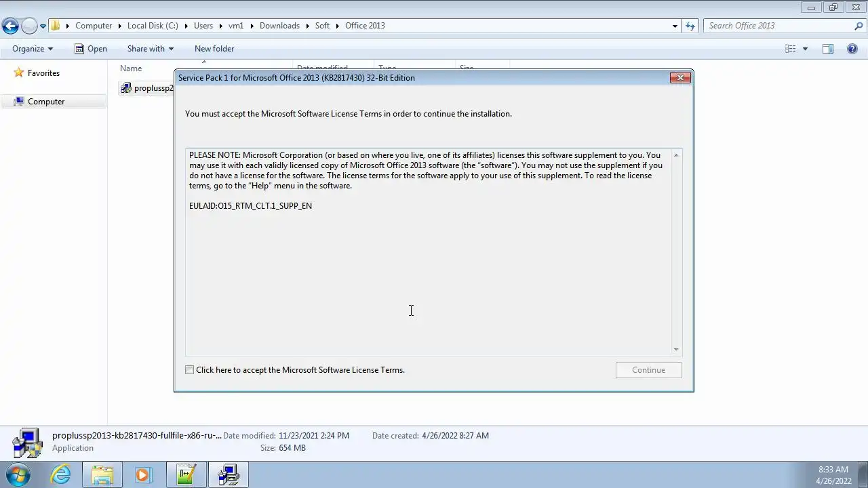Restore down the Explorer window
Image resolution: width=868 pixels, height=488 pixels.
tap(833, 7)
